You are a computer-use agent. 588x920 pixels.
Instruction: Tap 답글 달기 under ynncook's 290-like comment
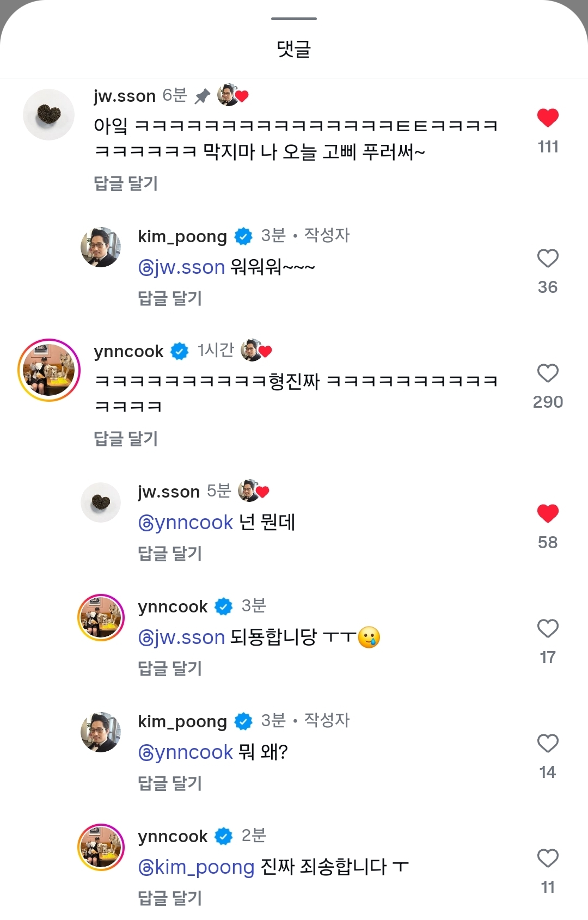coord(126,439)
